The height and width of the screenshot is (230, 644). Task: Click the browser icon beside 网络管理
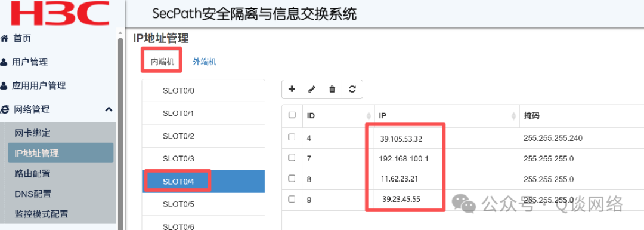(x=5, y=109)
